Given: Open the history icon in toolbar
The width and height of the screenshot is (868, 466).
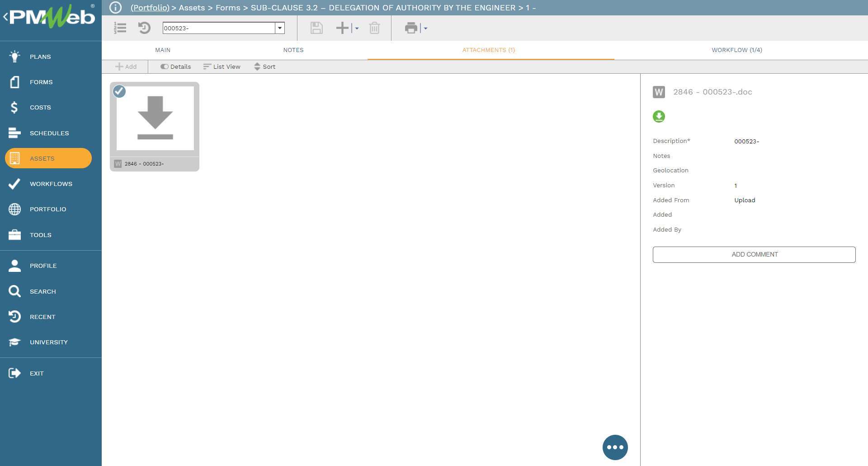Looking at the screenshot, I should click(144, 28).
